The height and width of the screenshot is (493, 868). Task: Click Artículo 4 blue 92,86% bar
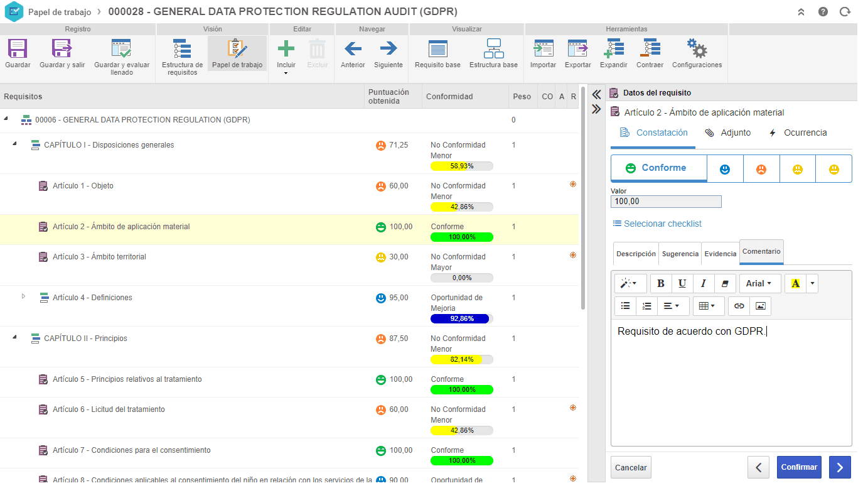[462, 318]
